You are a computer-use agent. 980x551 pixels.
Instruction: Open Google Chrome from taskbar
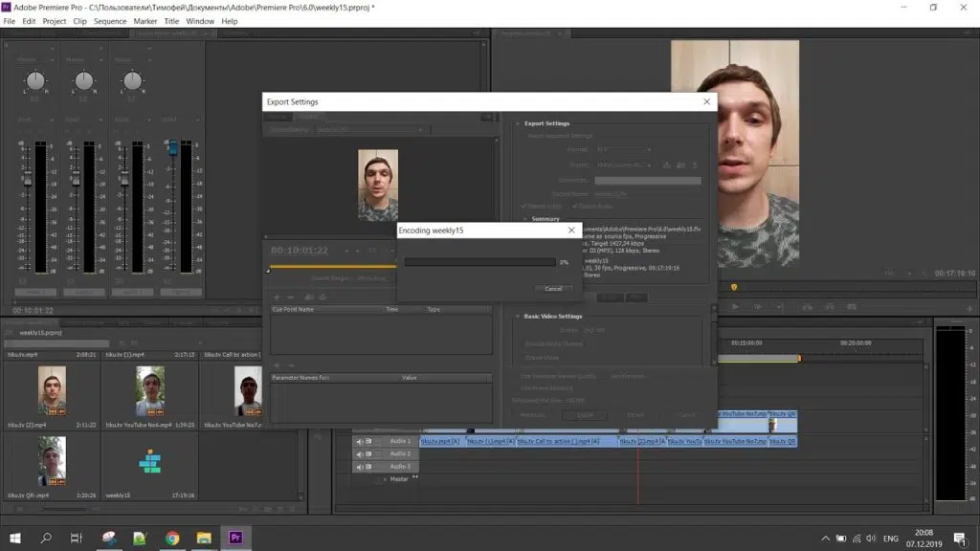(172, 538)
